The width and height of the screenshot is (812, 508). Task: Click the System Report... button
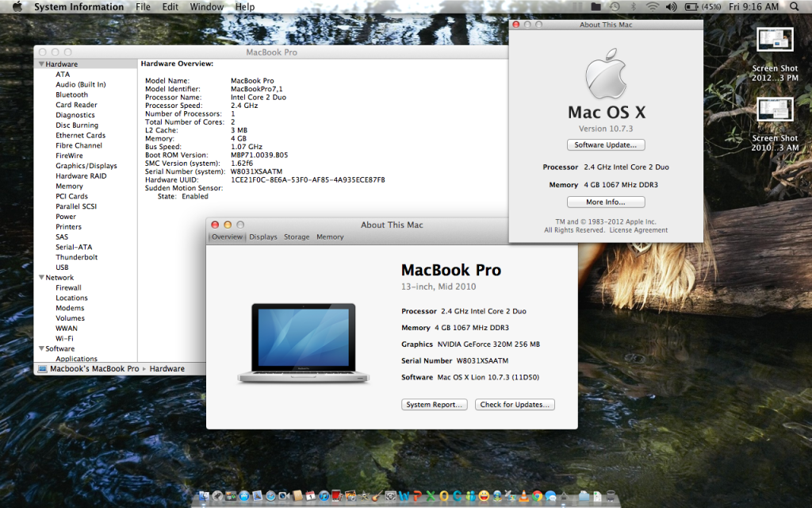tap(435, 405)
